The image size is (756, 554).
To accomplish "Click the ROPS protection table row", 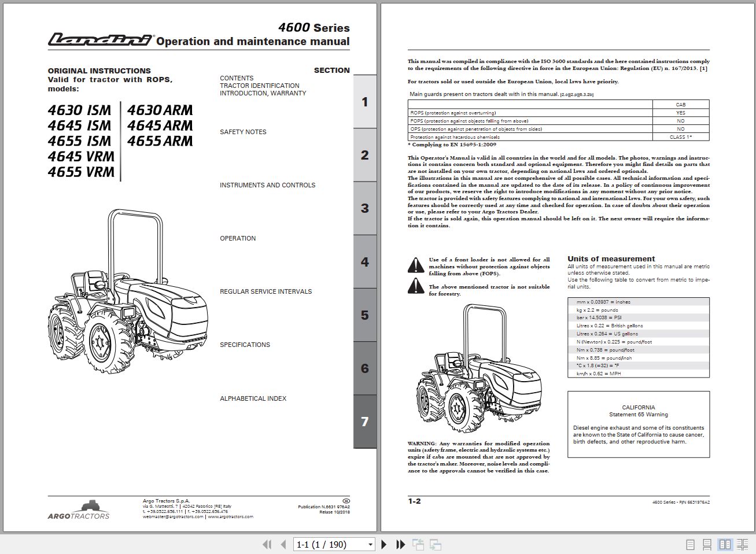I will (558, 113).
